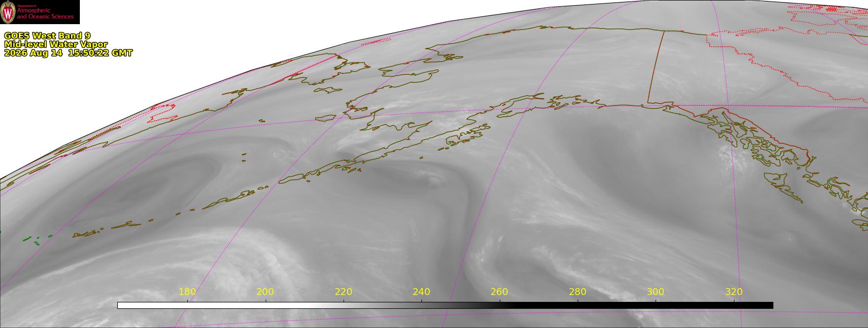Screen dimensions: 868x328
Task: Click the 200 colorbar tick label
Action: (265, 292)
